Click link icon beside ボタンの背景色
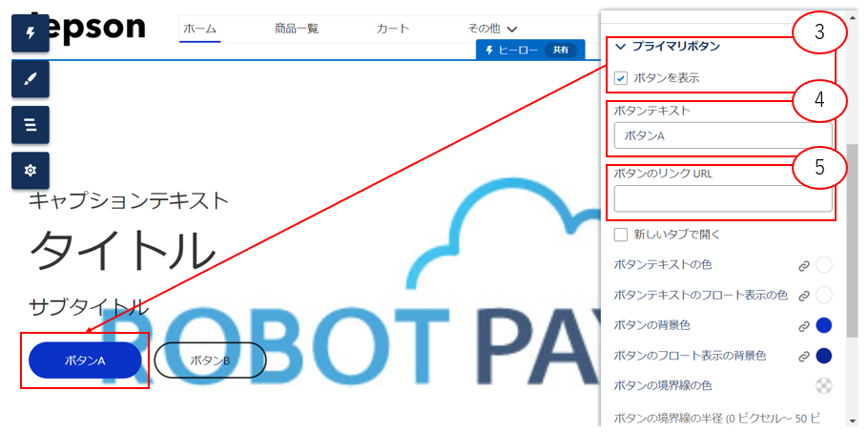 coord(804,326)
